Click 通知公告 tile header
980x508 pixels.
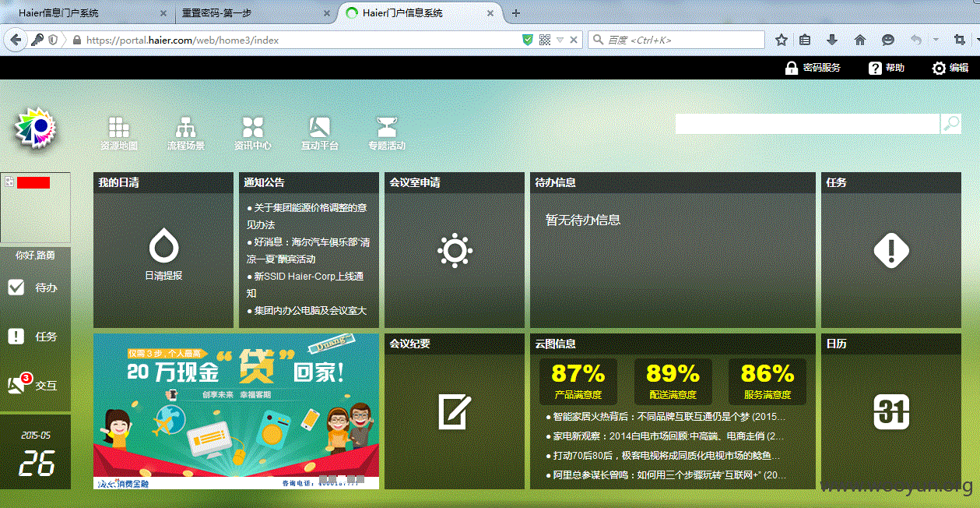coord(309,182)
